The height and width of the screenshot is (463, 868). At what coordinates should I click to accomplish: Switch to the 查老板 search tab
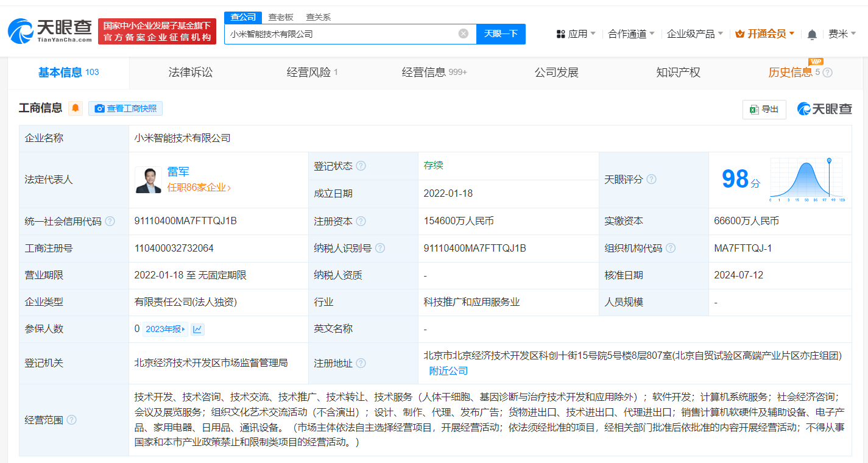tap(281, 17)
